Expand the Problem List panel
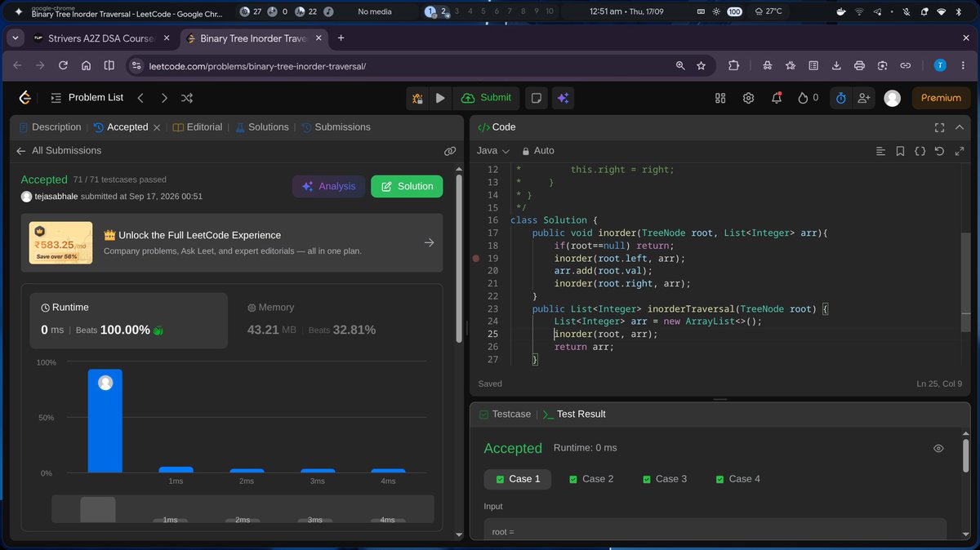This screenshot has width=980, height=550. click(87, 98)
